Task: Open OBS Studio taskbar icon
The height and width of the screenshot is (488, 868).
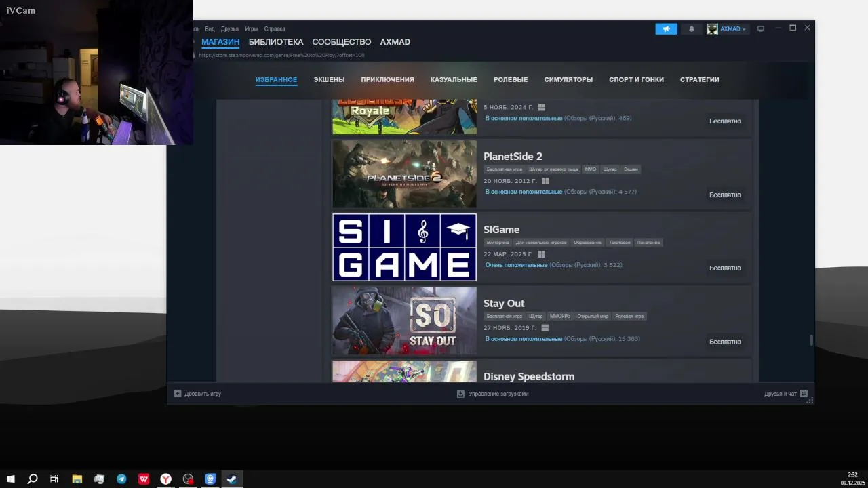Action: [x=189, y=479]
